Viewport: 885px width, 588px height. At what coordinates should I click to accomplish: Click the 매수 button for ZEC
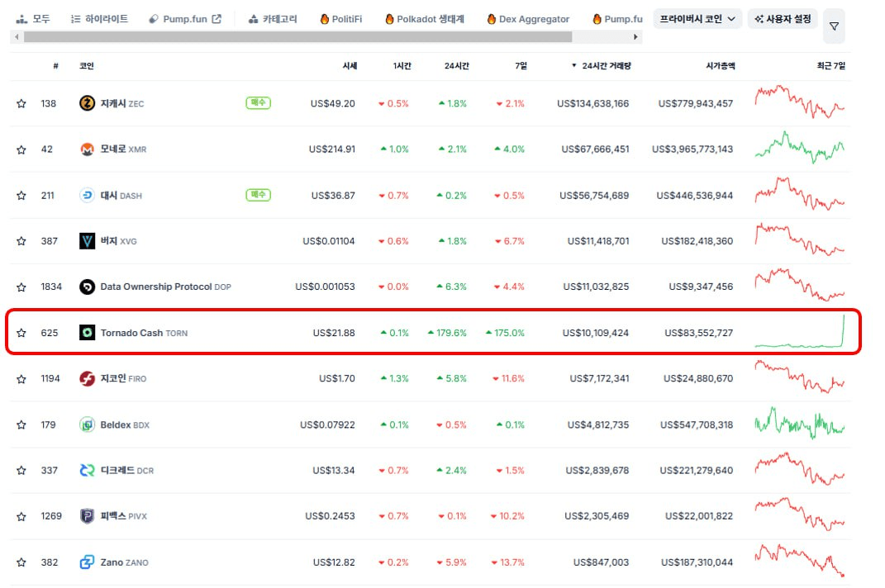click(x=258, y=102)
